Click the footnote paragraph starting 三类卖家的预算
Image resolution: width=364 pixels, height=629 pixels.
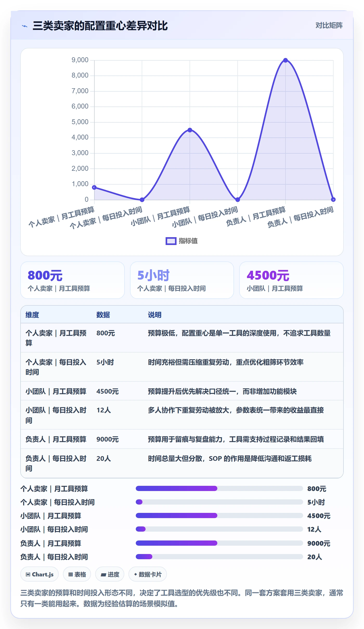coord(182,598)
